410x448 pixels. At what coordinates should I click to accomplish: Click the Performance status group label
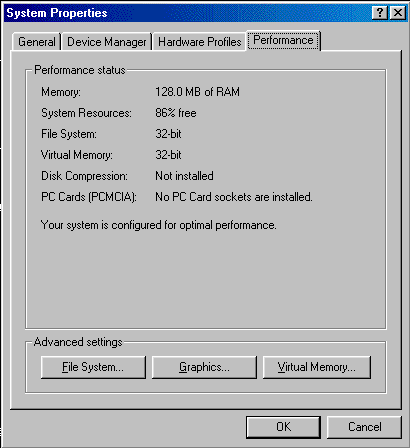tap(80, 70)
